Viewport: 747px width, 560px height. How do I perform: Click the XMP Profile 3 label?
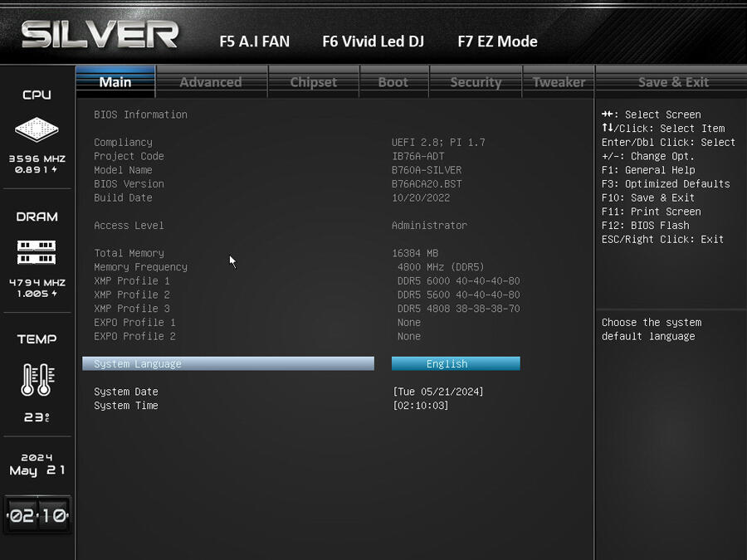tap(131, 308)
